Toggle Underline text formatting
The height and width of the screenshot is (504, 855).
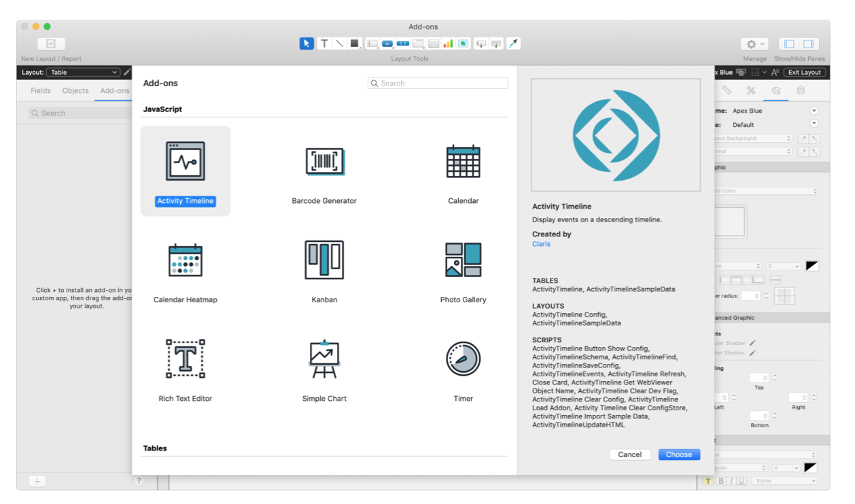[741, 481]
